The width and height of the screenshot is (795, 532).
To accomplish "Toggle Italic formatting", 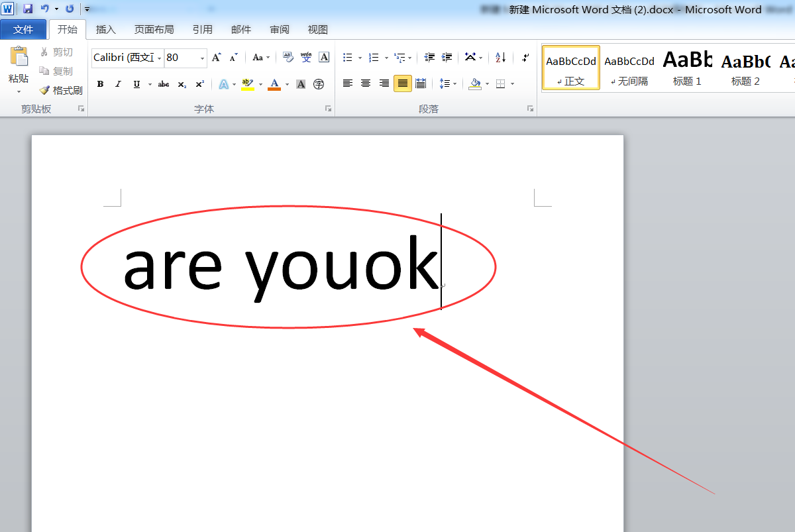I will coord(118,84).
